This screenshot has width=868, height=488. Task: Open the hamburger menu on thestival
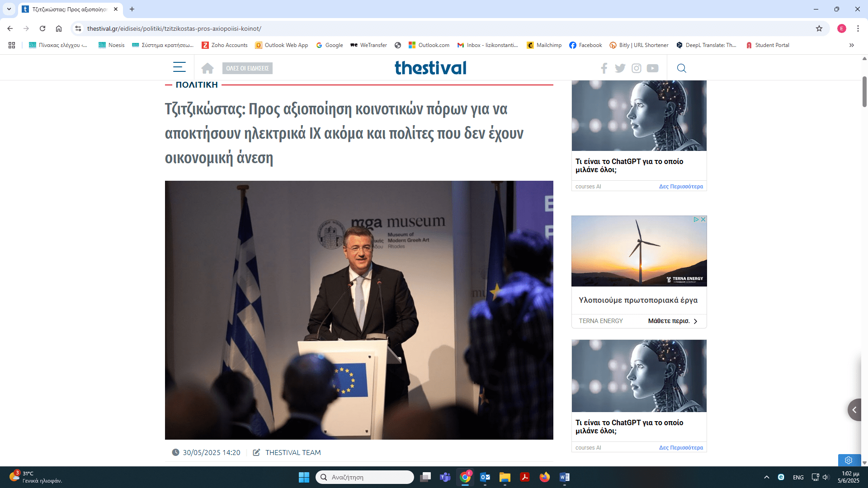179,68
